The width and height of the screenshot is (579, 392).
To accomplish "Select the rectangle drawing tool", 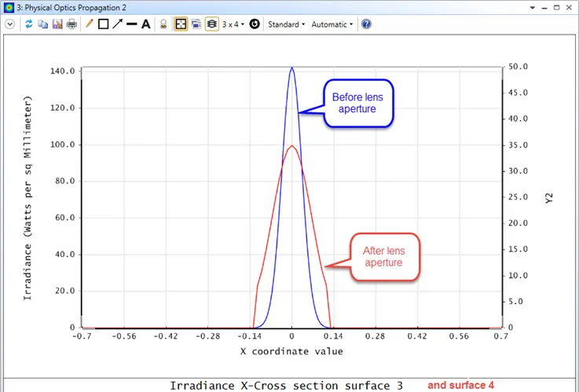I will [x=103, y=24].
